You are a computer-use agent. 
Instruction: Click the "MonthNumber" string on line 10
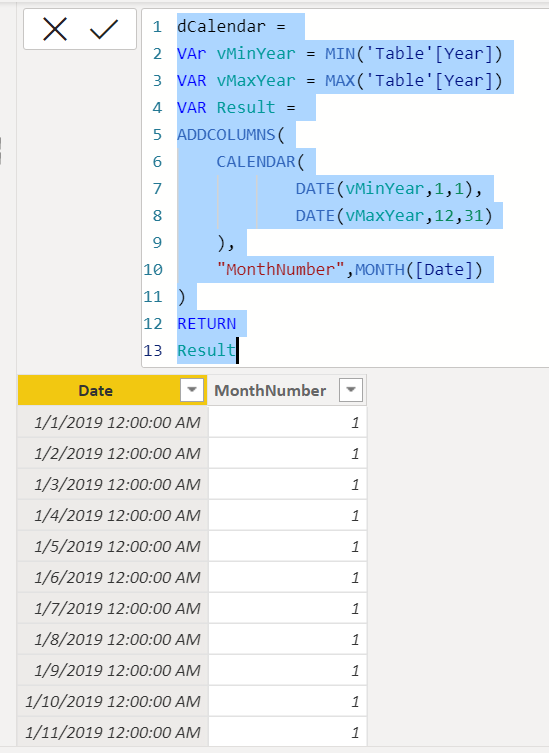tap(281, 269)
